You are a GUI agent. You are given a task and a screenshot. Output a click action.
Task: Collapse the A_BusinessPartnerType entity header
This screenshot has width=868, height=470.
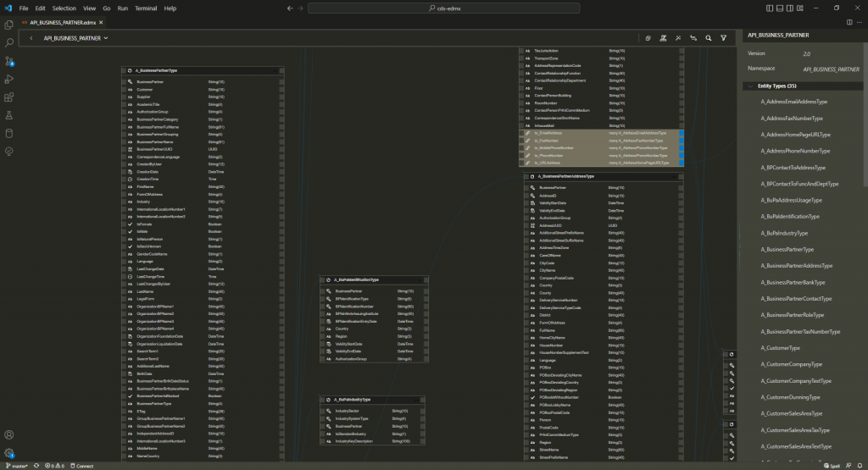275,70
